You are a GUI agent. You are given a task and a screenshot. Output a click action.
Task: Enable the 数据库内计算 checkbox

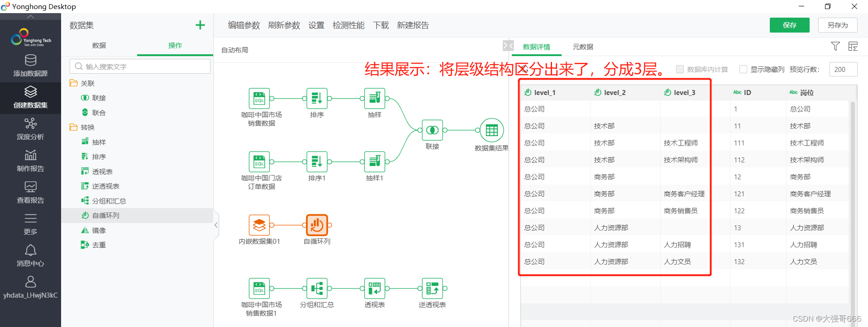point(680,69)
